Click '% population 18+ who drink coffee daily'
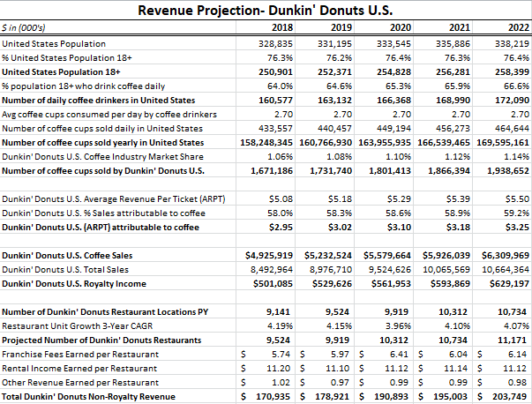The image size is (532, 404). pos(83,86)
